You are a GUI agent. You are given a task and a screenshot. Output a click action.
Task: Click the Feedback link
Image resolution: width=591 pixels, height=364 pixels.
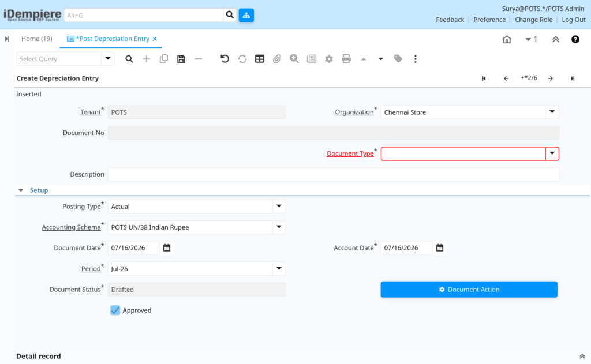click(450, 20)
